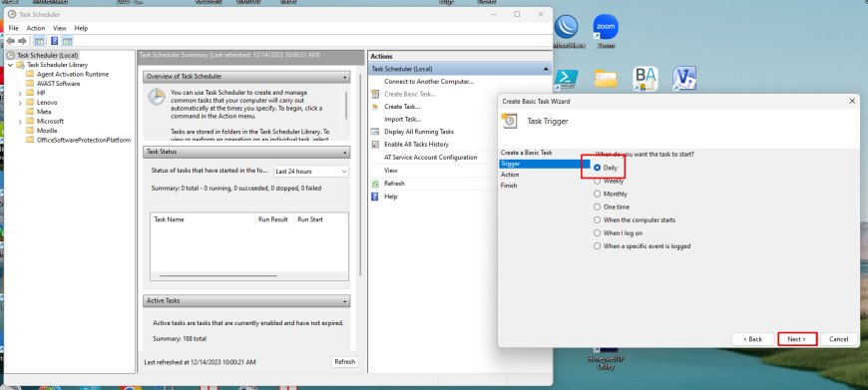The width and height of the screenshot is (868, 390).
Task: Click the Create Task icon in Actions
Action: point(375,106)
